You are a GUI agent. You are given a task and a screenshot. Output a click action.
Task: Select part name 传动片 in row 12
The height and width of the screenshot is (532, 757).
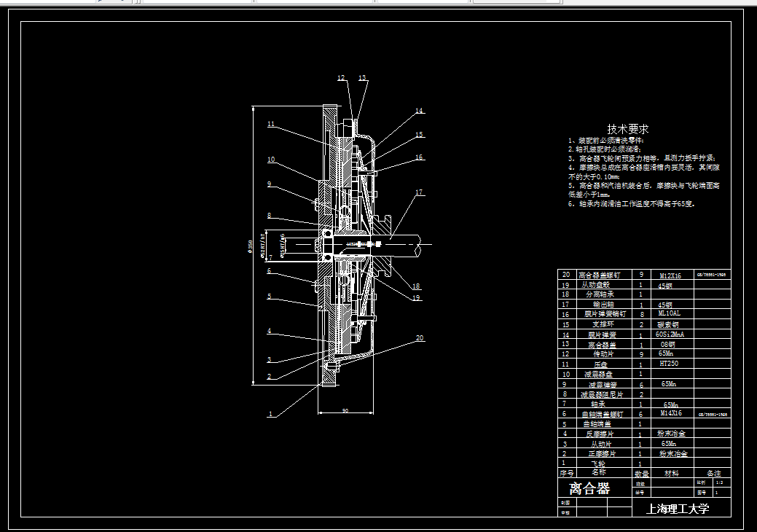tap(603, 354)
